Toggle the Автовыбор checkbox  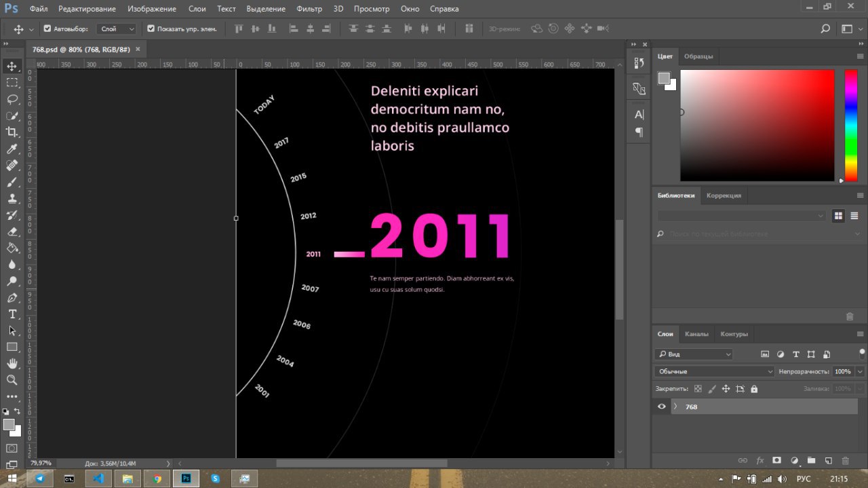[x=47, y=29]
